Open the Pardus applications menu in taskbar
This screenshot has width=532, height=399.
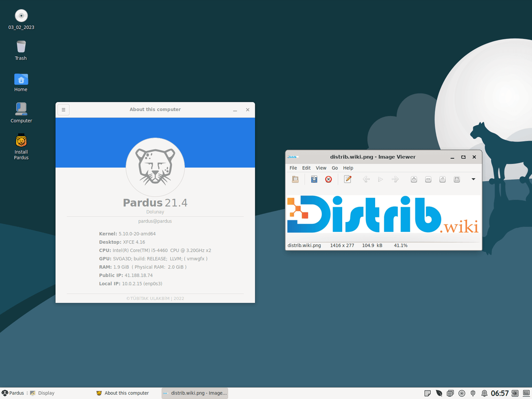point(13,393)
